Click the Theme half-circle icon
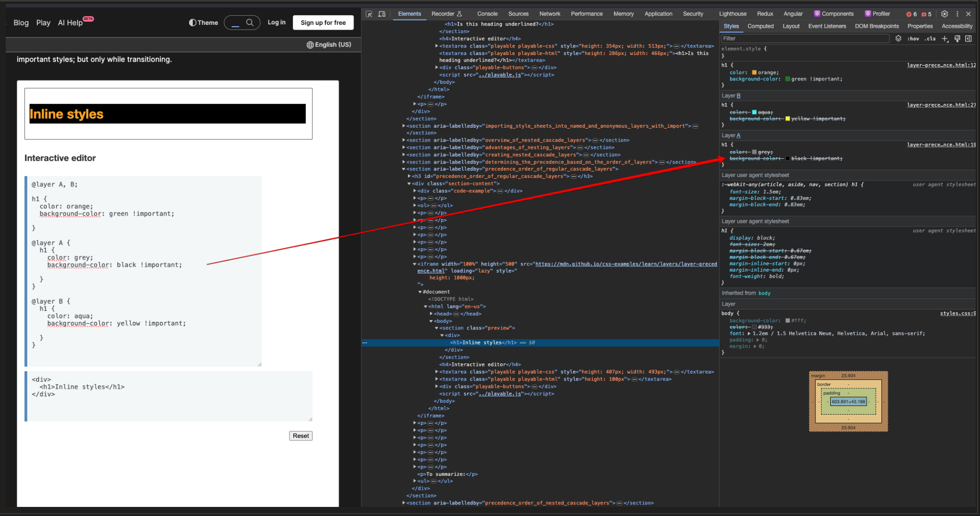 point(192,22)
